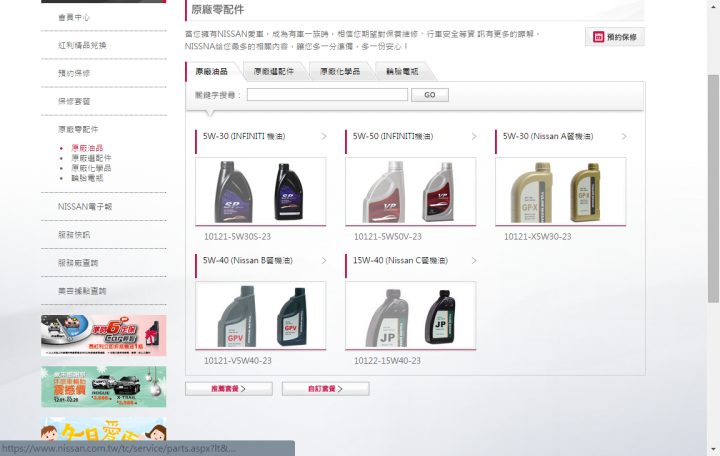Focus the keyword search input field

pyautogui.click(x=327, y=95)
